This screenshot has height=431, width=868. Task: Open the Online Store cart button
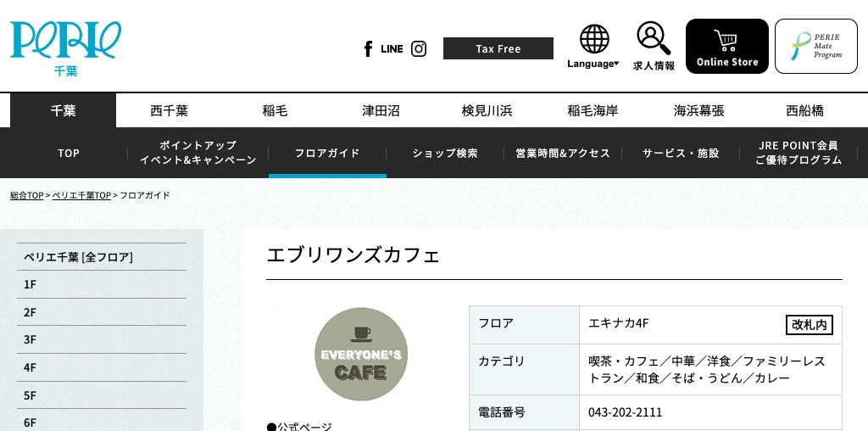(x=726, y=47)
